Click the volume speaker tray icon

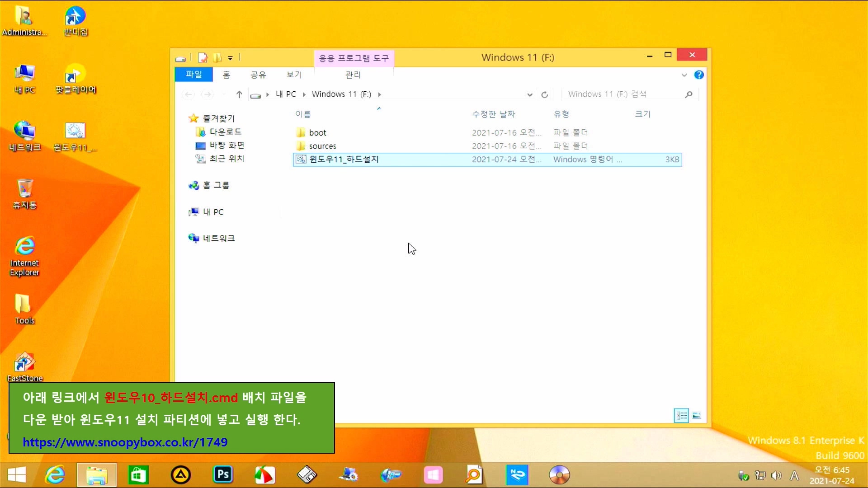coord(776,475)
